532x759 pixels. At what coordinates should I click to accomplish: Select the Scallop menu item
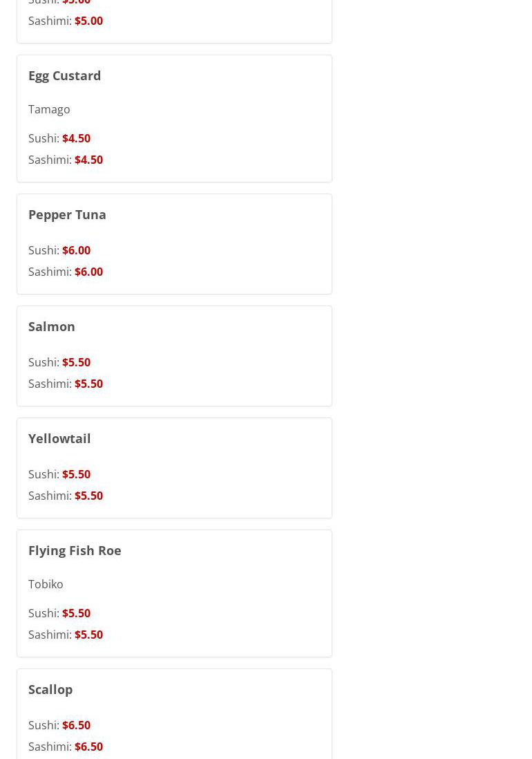50,689
